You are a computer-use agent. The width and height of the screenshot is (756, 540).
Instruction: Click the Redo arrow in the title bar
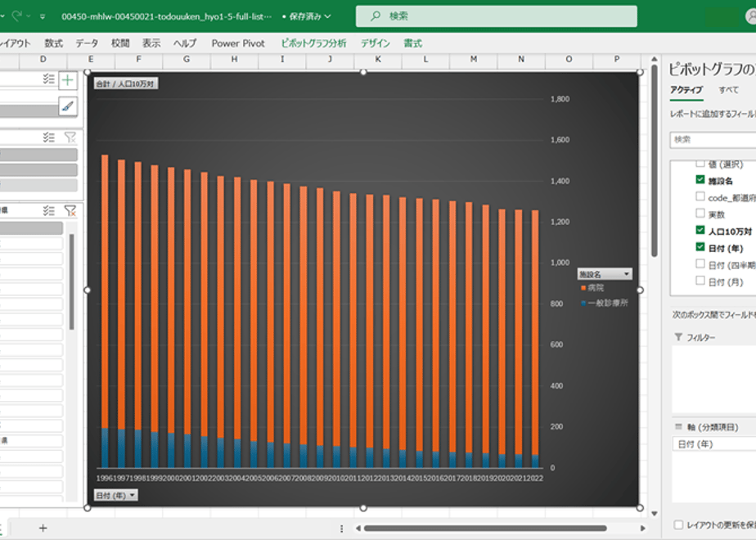tap(17, 16)
